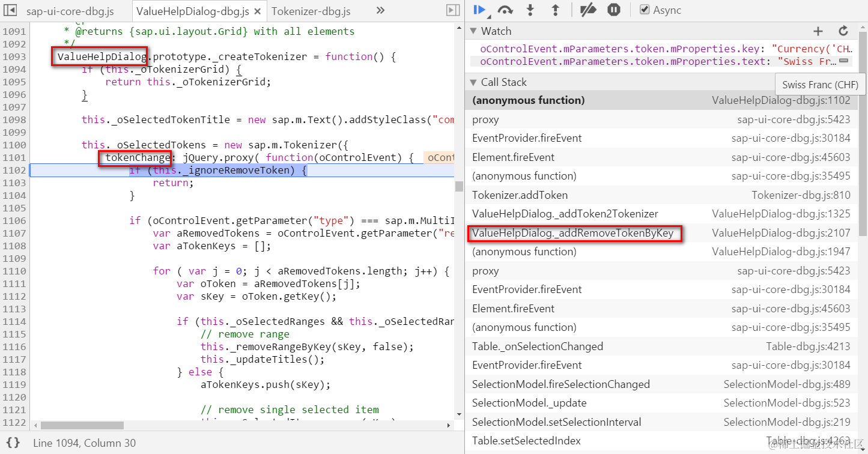The image size is (868, 454).
Task: Click the vertical scrollbar thumb in code editor
Action: 459,186
